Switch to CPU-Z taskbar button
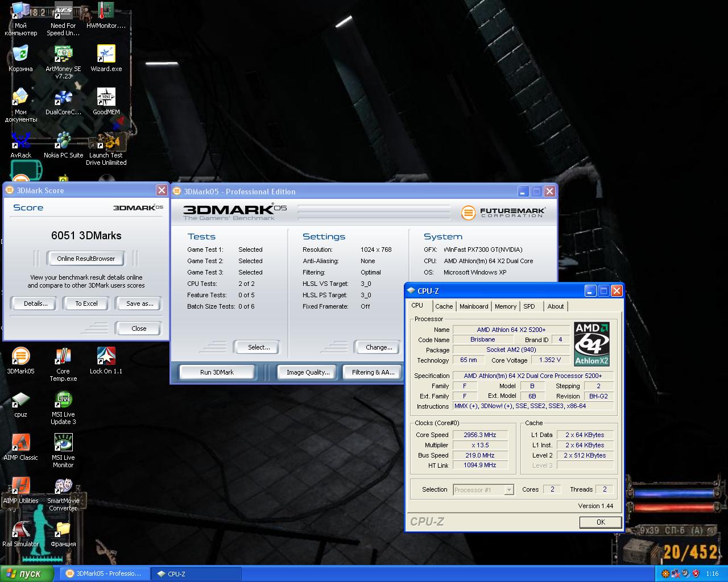Screen dimensions: 728x582 pyautogui.click(x=197, y=573)
